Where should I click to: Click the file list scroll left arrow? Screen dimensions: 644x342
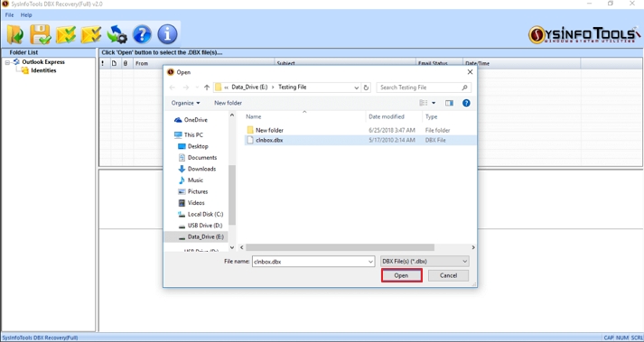click(x=241, y=247)
